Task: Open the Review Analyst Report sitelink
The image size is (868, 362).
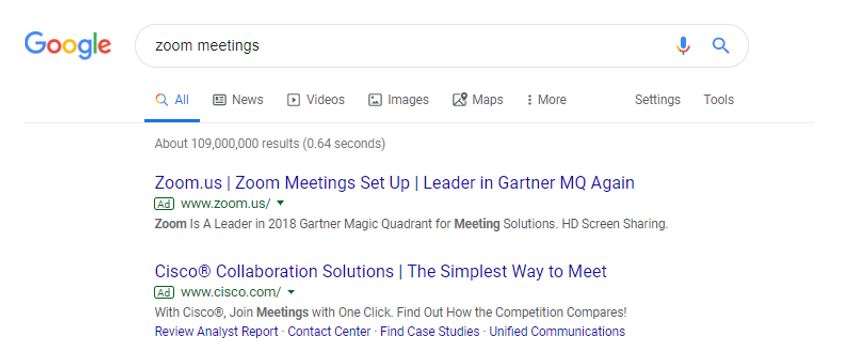Action: 216,332
